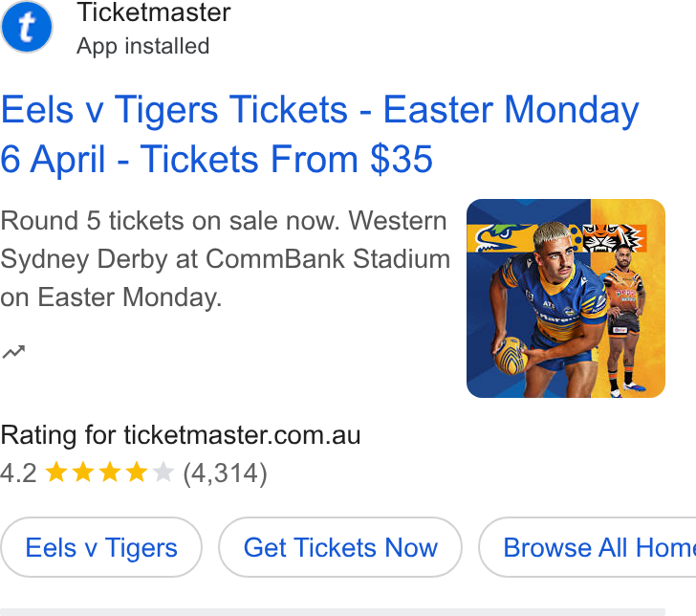Click the blue Ticketmaster "t" logo
Screen dimensions: 696x616
[x=27, y=27]
